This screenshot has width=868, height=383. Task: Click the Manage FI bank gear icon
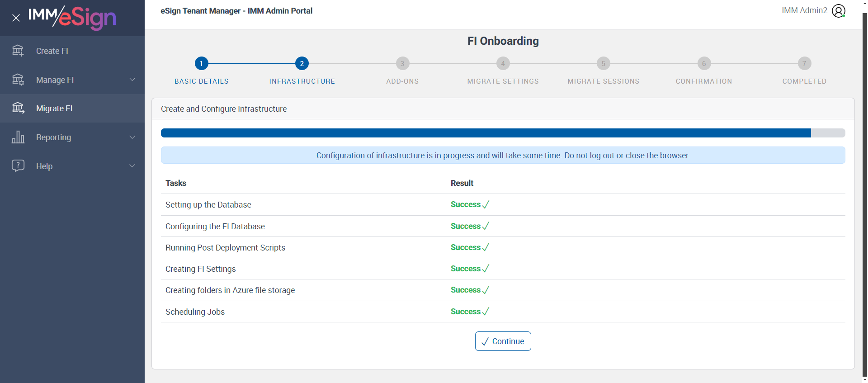18,80
